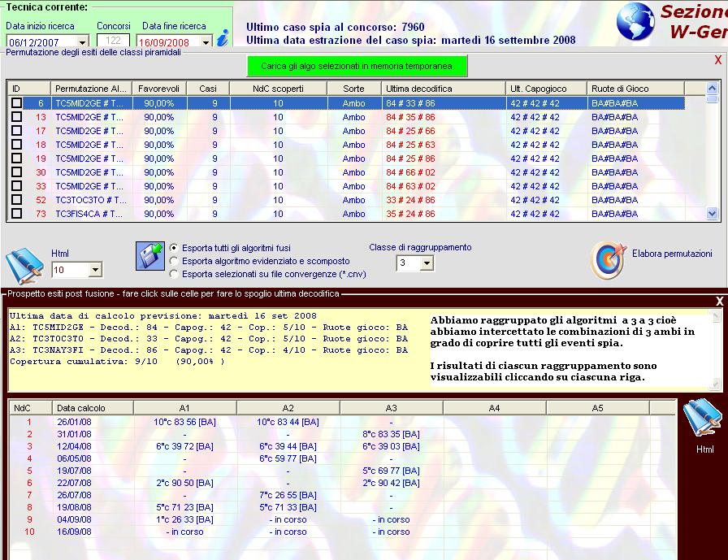Viewport: 728px width, 560px height.
Task: Check the box for row ID 73
Action: click(17, 214)
